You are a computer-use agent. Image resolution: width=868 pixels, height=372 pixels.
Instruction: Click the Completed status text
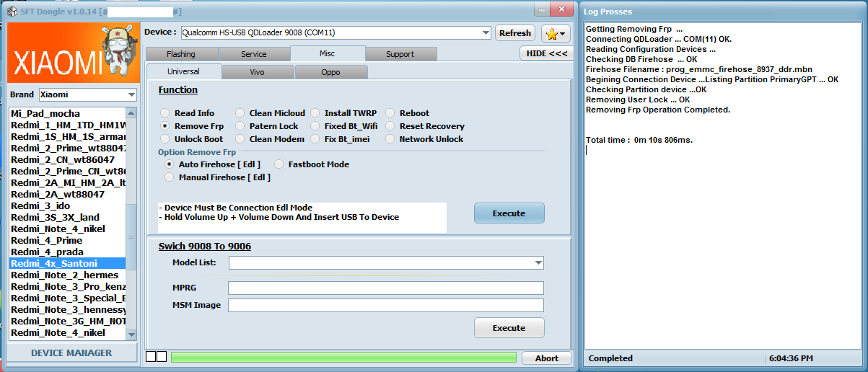tap(610, 358)
